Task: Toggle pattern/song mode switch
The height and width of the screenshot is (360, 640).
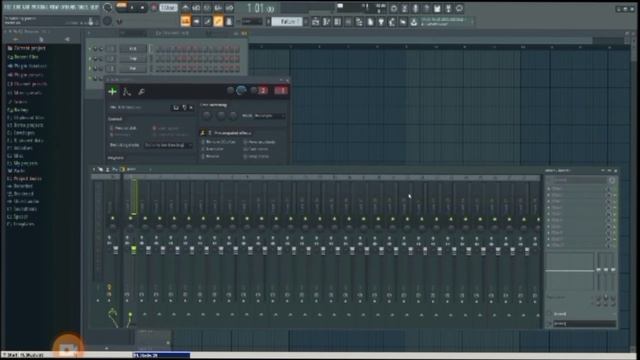Action: click(122, 7)
